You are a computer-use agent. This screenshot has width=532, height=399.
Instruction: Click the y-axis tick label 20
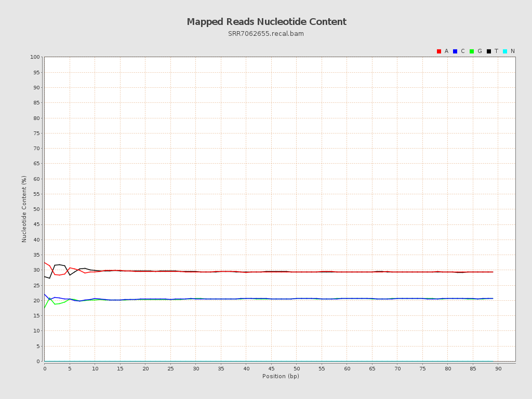coord(36,301)
